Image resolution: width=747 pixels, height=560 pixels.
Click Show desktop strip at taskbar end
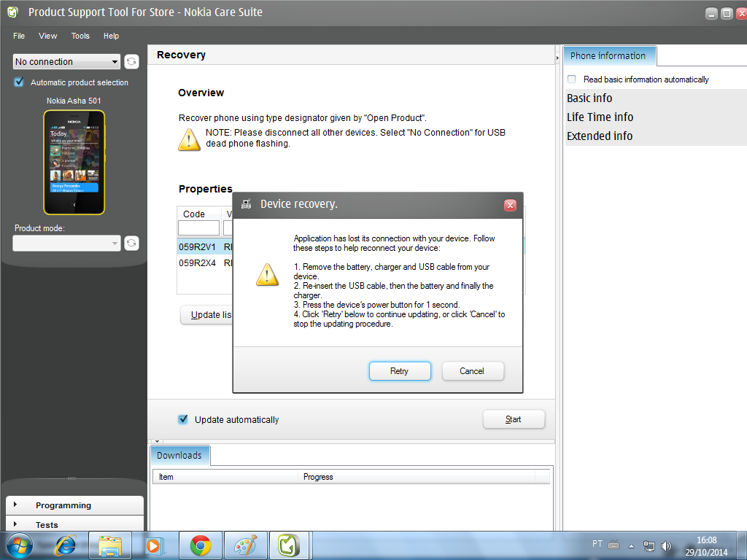[x=743, y=545]
